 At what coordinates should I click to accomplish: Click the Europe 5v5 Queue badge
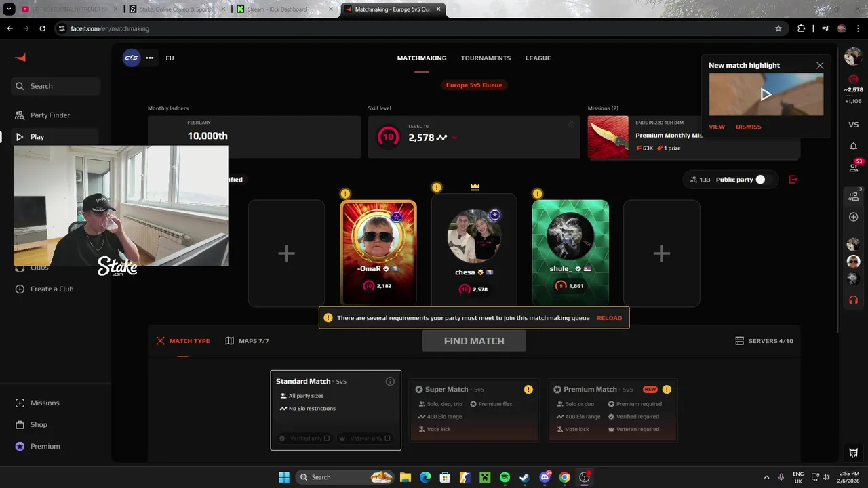(474, 85)
